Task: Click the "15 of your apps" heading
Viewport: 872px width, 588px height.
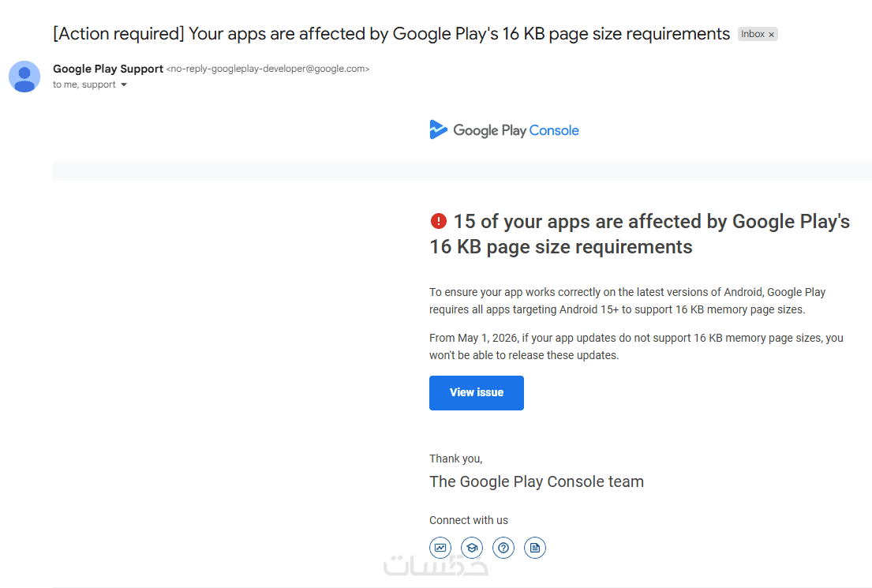Action: (639, 234)
